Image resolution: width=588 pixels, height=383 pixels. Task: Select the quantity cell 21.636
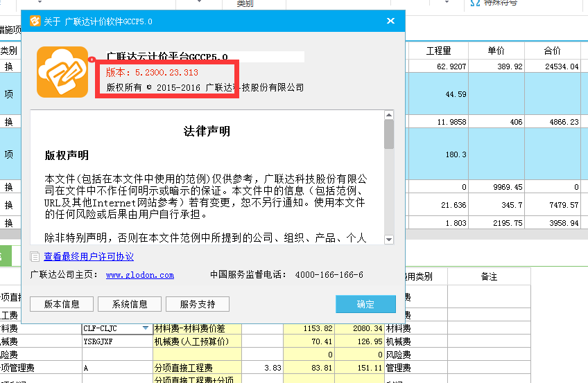(438, 205)
